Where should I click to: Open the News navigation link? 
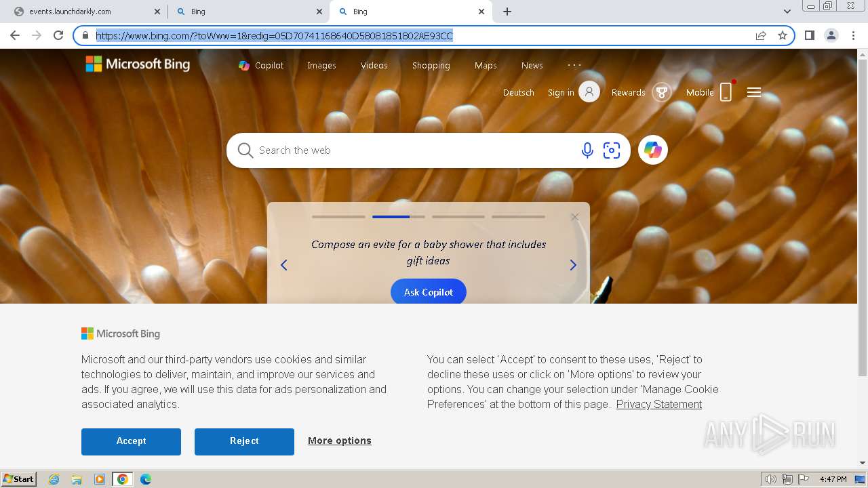(x=532, y=65)
